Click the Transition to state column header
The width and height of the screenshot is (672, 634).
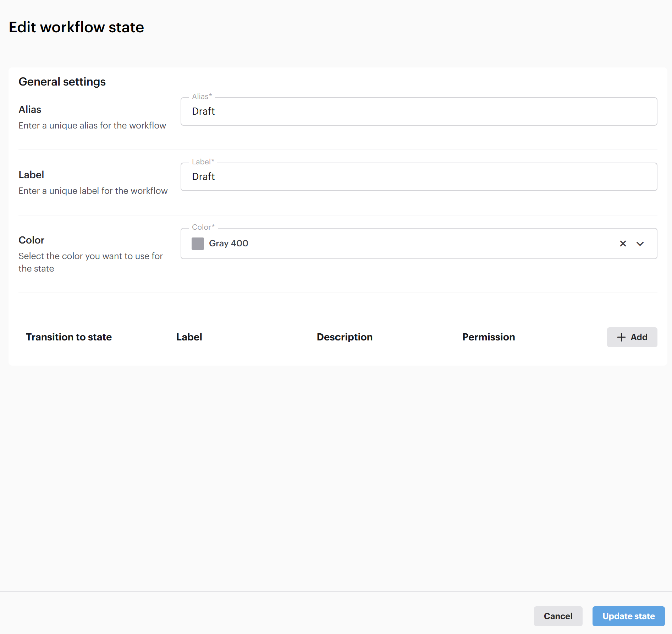click(69, 337)
